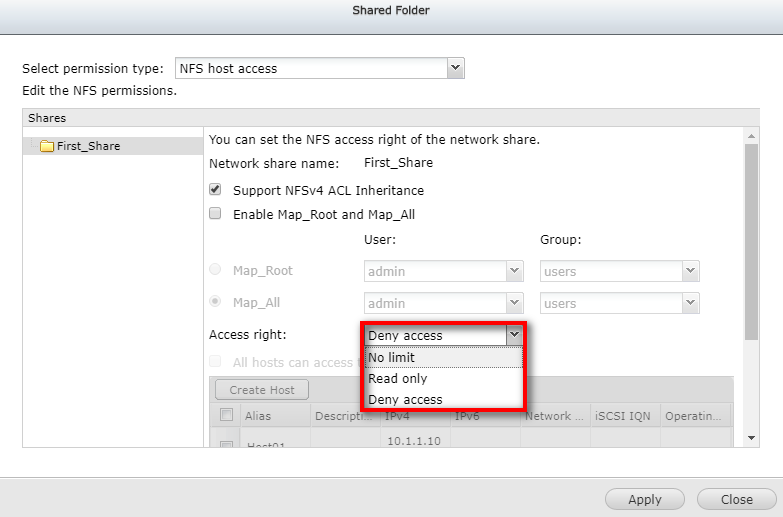
Task: Click the First_Share folder icon
Action: 46,146
